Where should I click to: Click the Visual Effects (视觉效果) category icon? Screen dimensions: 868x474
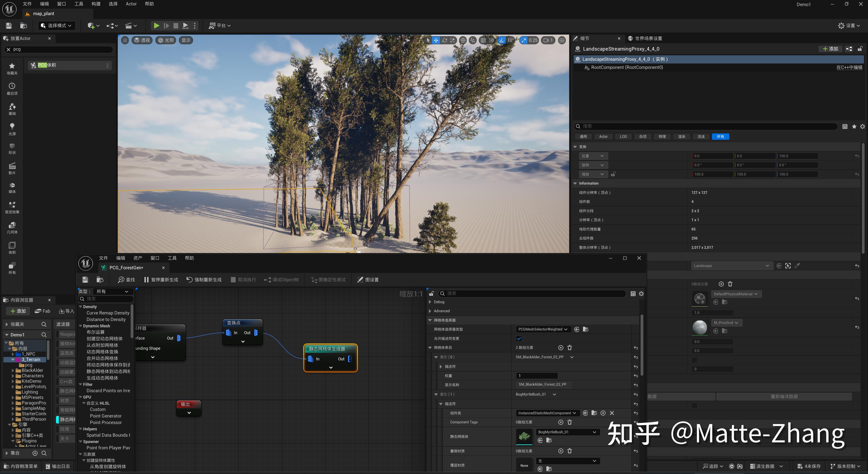12,207
